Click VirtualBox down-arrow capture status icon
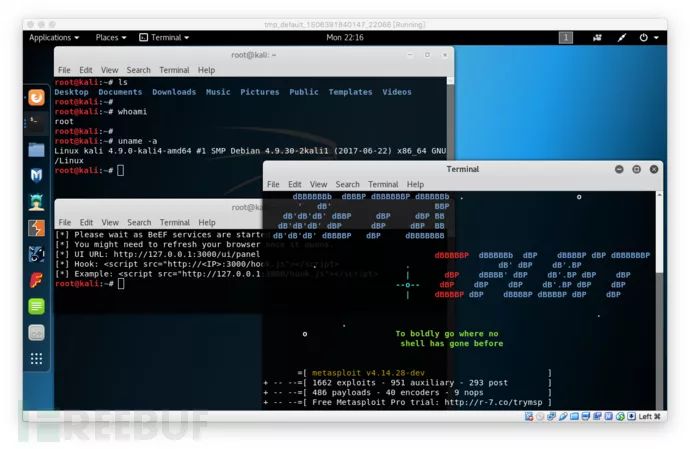This screenshot has height=449, width=690. (x=632, y=416)
